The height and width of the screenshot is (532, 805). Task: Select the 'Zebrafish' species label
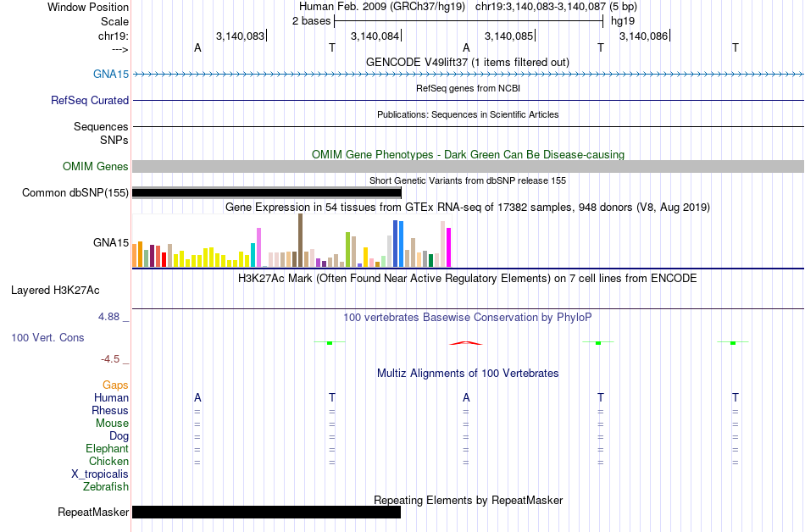click(106, 486)
